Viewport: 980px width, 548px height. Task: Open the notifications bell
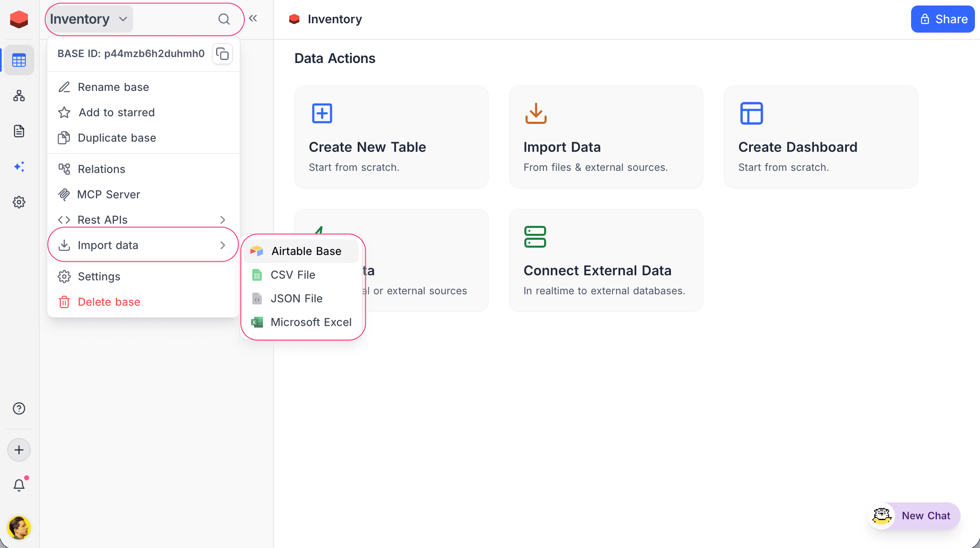pos(19,485)
